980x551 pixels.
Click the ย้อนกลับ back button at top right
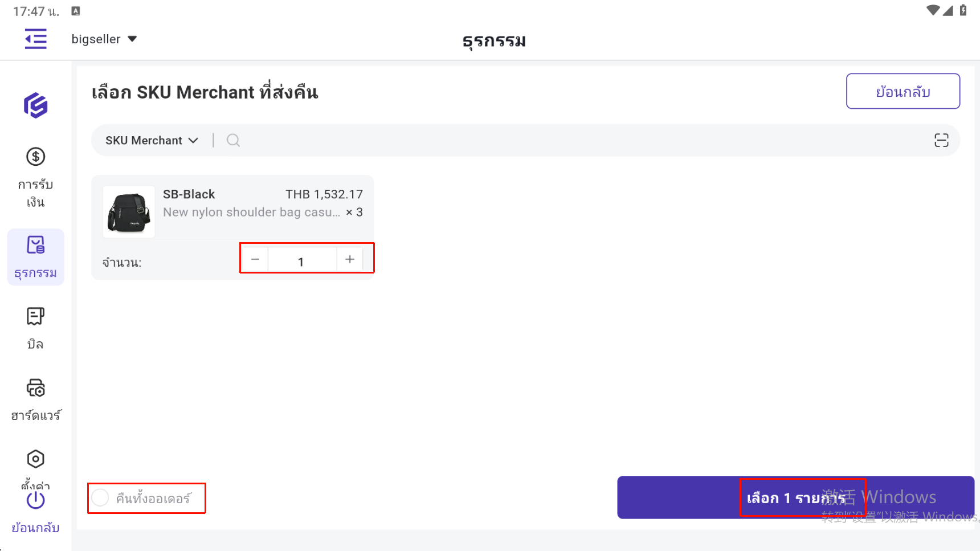tap(903, 91)
